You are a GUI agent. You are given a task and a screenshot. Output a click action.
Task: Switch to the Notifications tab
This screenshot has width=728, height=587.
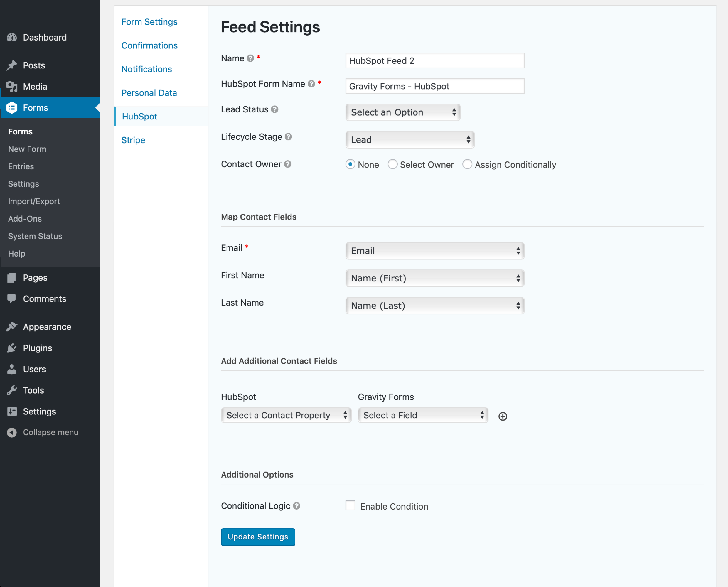146,69
